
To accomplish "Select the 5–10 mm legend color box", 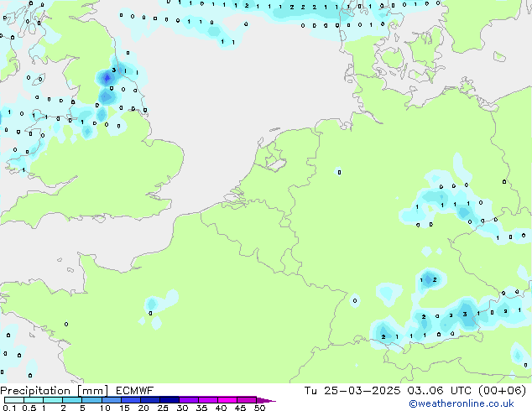I will pos(91,400).
